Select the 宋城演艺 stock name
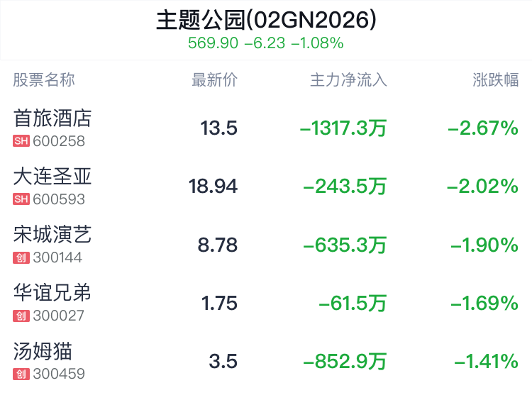The image size is (532, 400). tap(52, 234)
